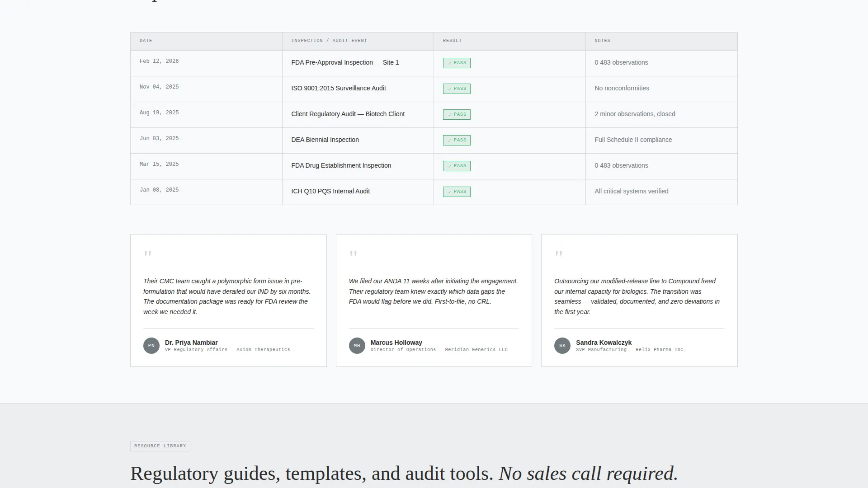
Task: Click the SK avatar of Sandra Kowalczyk
Action: [x=562, y=346]
